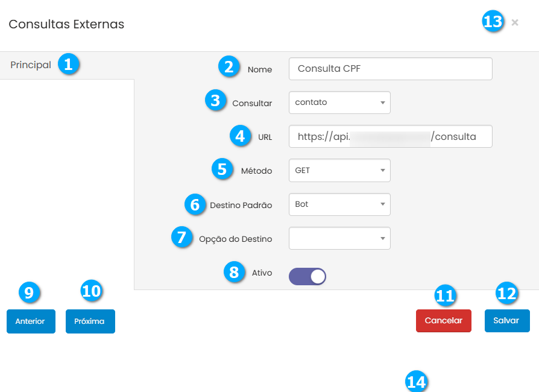The image size is (539, 392).
Task: Click the blue marker 11 above Cancelar
Action: click(446, 296)
